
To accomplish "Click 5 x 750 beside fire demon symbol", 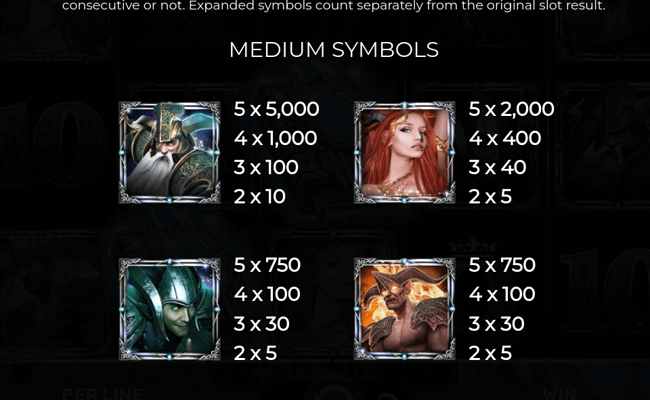I will coord(502,265).
